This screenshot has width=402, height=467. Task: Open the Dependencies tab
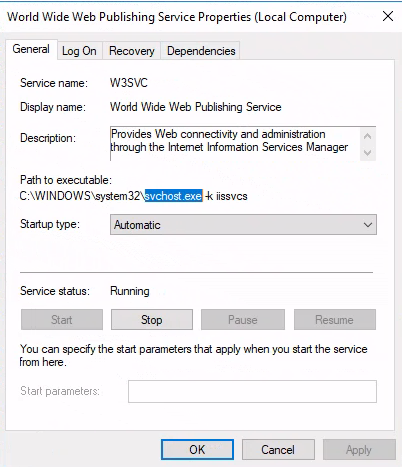click(201, 51)
